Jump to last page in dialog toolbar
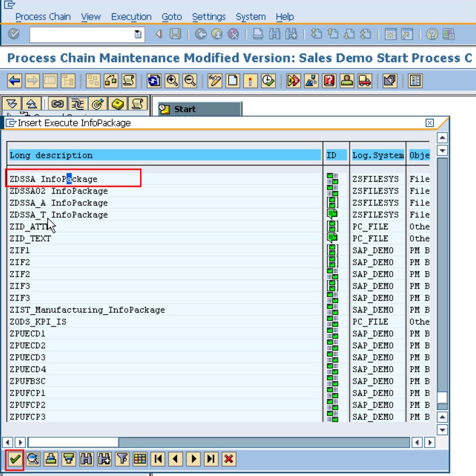This screenshot has height=476, width=476. click(211, 459)
